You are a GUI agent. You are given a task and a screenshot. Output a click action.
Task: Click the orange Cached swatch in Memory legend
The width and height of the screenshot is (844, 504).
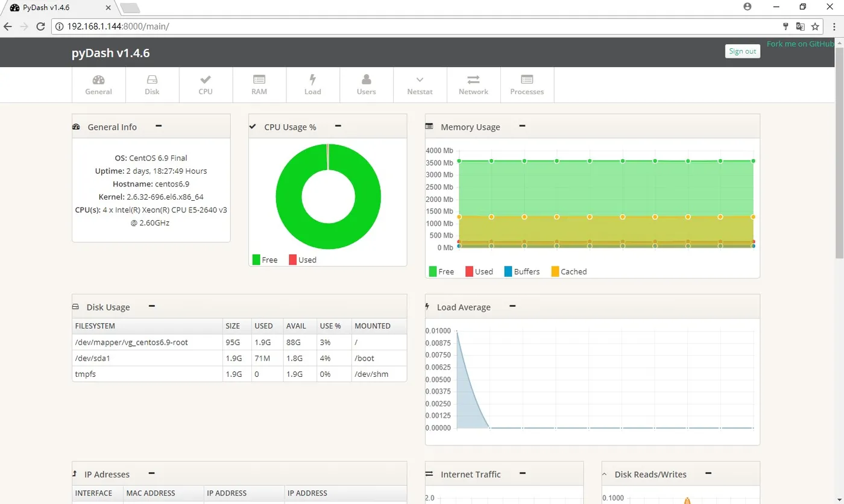[x=555, y=271]
